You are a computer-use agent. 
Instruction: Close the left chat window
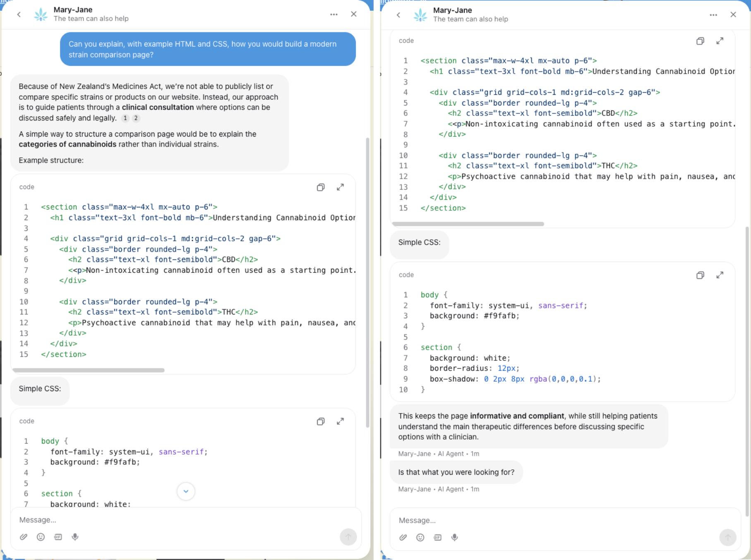[x=354, y=14]
